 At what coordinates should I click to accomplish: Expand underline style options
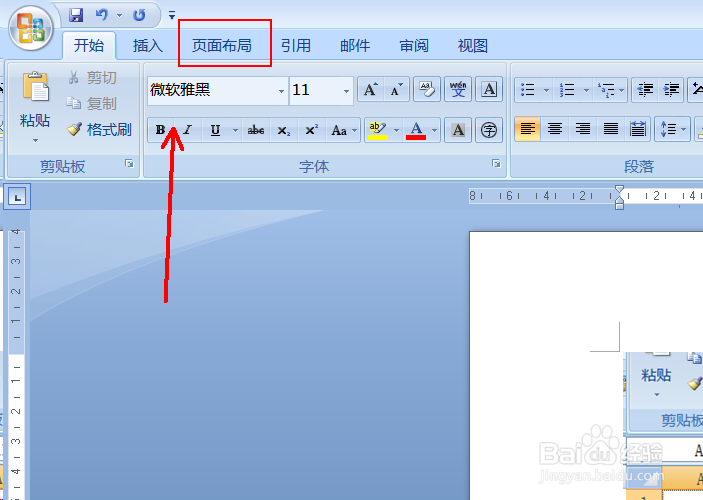(235, 130)
